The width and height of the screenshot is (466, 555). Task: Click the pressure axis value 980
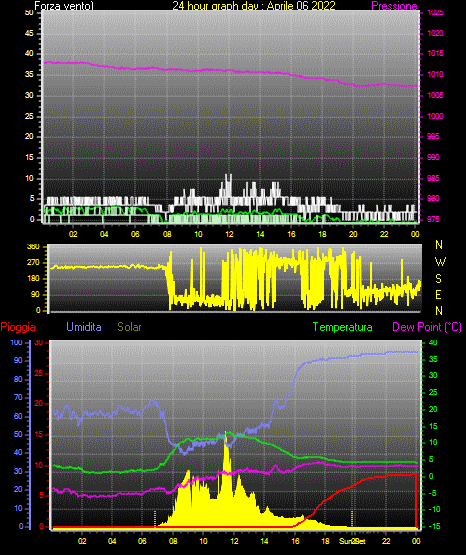pos(433,198)
